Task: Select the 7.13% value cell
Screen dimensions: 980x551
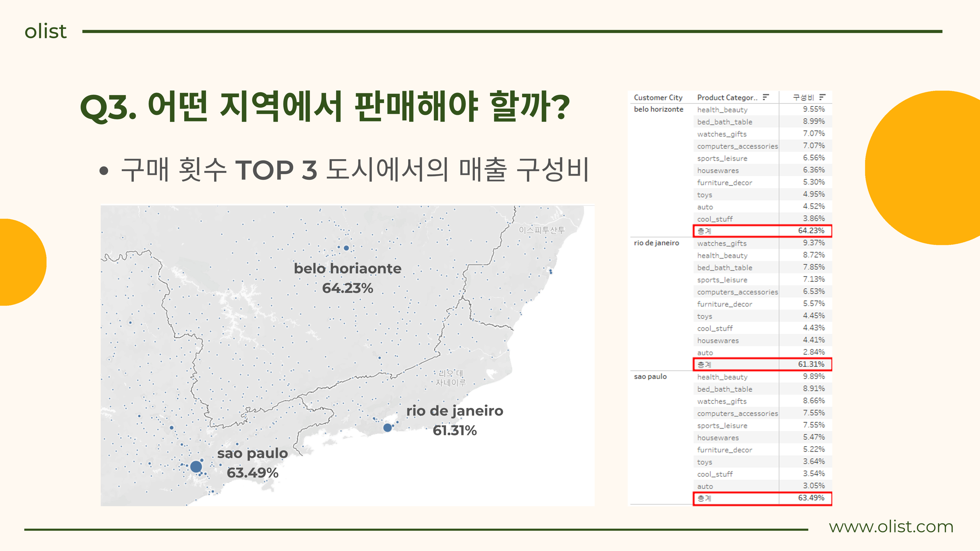Action: 814,279
